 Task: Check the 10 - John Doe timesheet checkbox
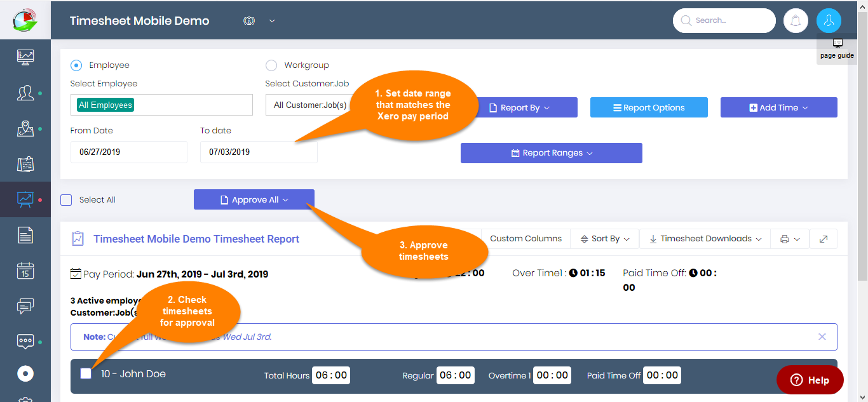point(86,373)
